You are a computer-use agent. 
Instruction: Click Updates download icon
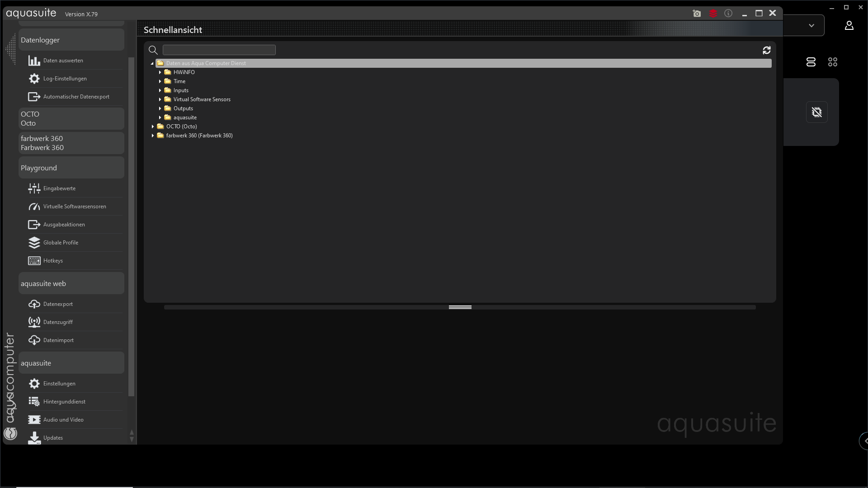[34, 438]
